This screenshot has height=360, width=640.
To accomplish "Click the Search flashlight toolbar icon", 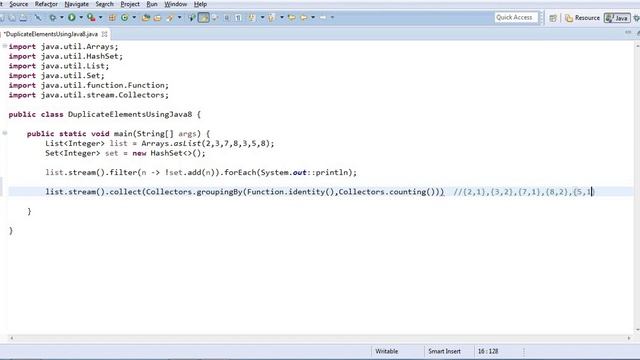I will pos(170,18).
